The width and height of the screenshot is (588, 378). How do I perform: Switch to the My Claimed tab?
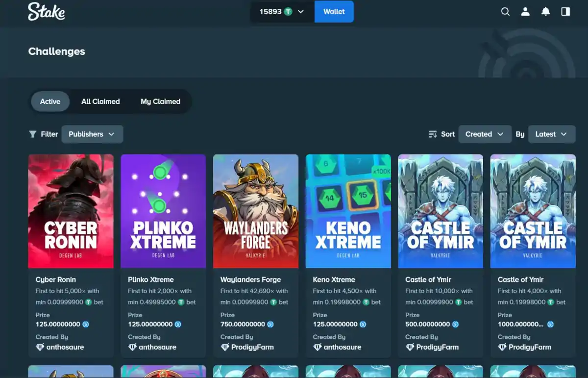(161, 101)
